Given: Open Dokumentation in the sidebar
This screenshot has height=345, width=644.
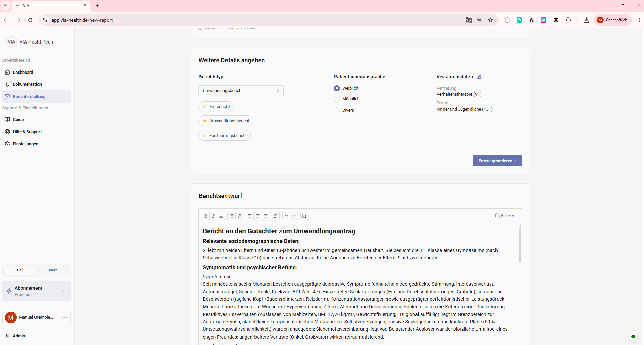Looking at the screenshot, I should [27, 84].
